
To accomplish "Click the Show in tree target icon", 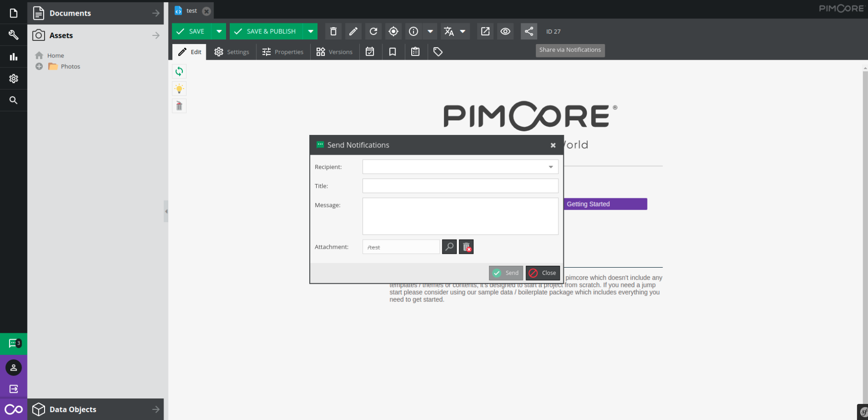I will point(393,31).
